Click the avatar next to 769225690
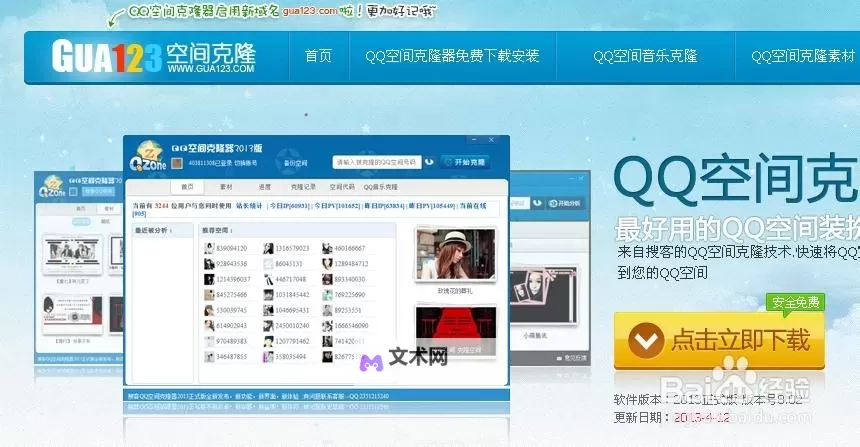The height and width of the screenshot is (447, 860). tap(327, 295)
